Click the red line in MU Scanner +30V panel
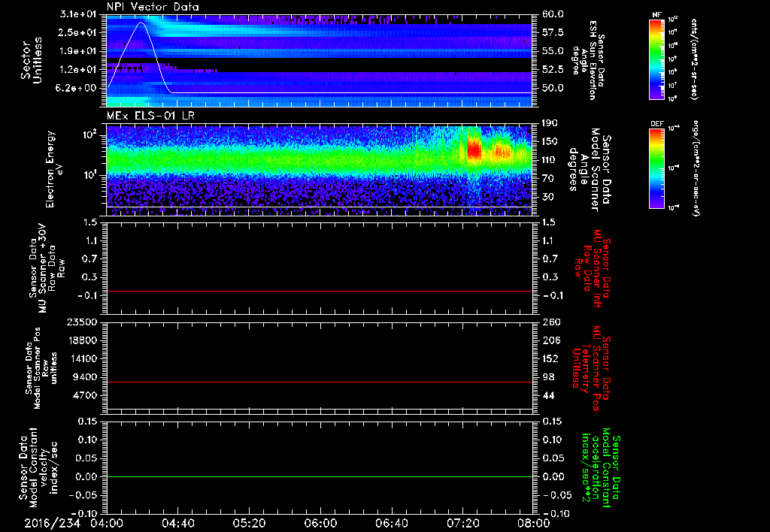770x532 pixels. point(320,291)
